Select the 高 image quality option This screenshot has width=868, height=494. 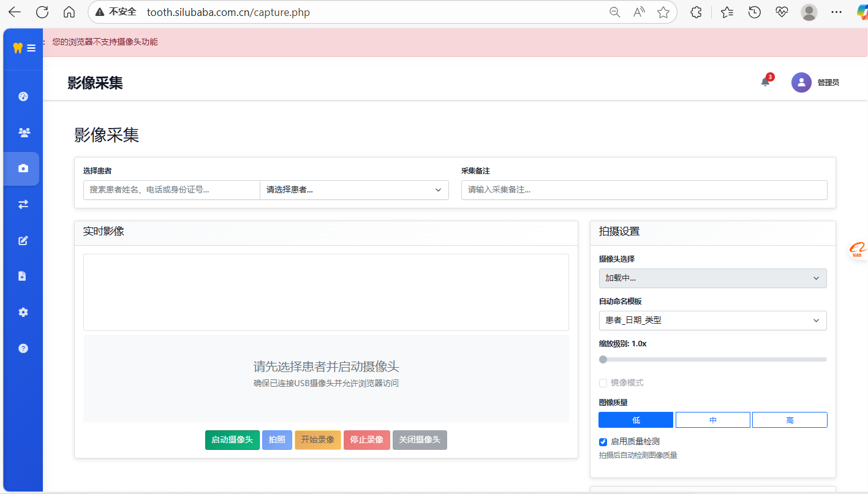point(790,420)
